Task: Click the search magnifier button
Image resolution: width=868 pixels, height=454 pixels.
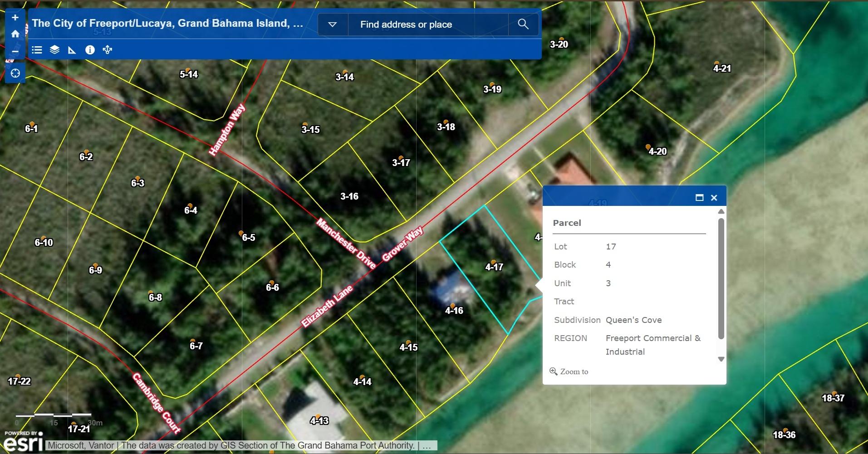Action: [523, 24]
